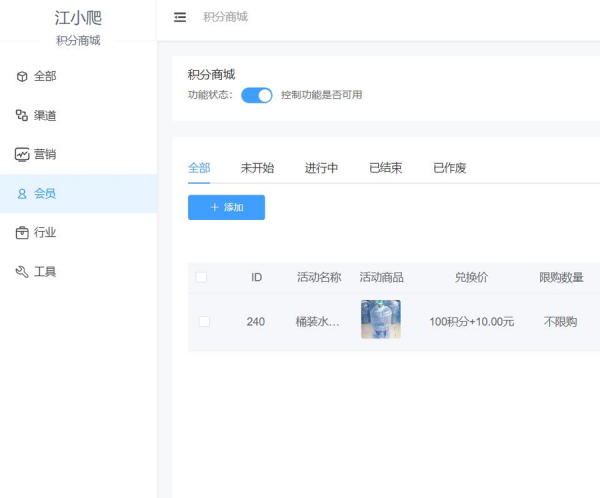This screenshot has height=498, width=600.
Task: Open the 渠道 sidebar menu label
Action: 45,115
